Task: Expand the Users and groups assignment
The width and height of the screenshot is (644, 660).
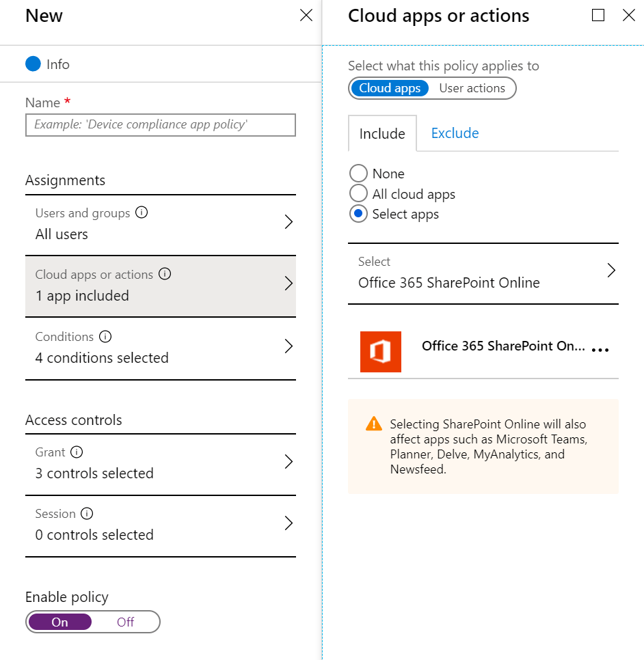Action: point(289,221)
